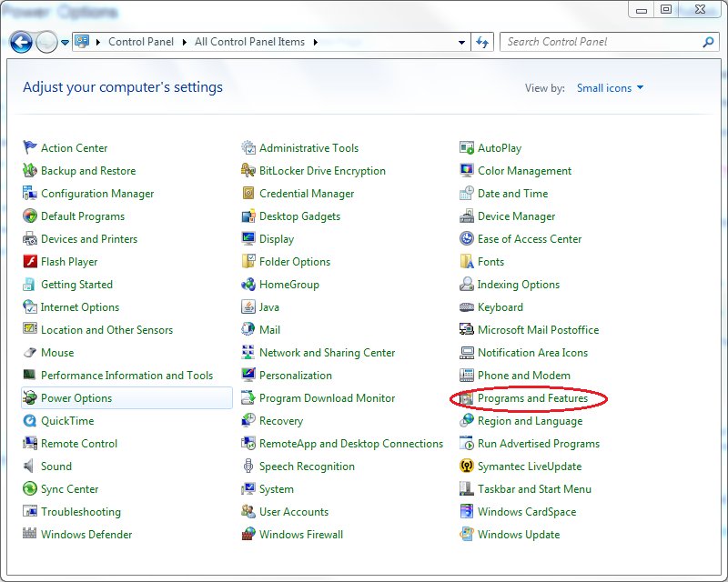
Task: Click the Action Center flag icon
Action: (30, 148)
